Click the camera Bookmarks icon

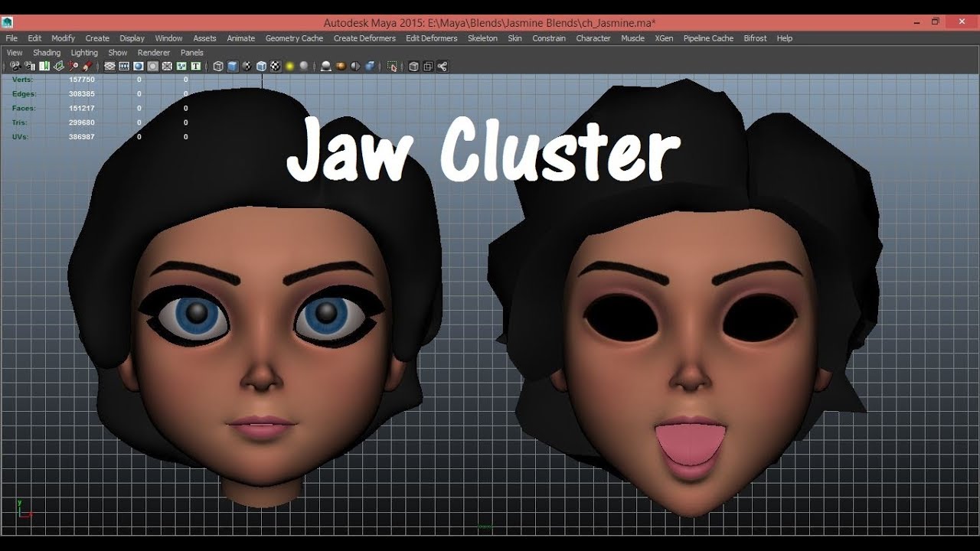pyautogui.click(x=44, y=67)
